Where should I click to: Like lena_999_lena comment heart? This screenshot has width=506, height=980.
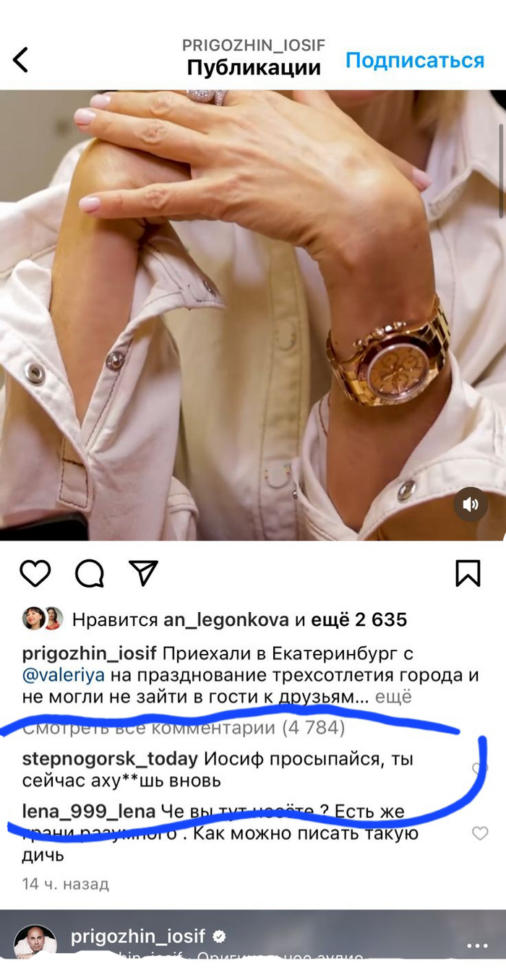tap(480, 833)
